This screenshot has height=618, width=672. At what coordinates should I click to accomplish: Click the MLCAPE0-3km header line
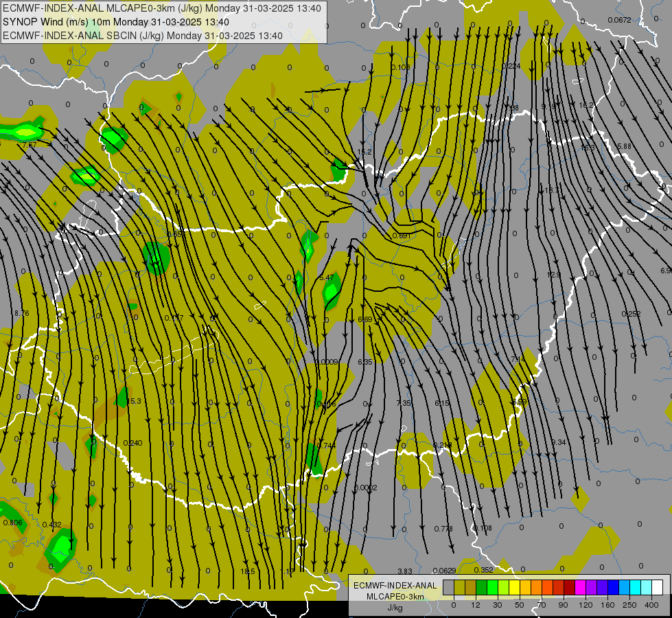coord(161,8)
